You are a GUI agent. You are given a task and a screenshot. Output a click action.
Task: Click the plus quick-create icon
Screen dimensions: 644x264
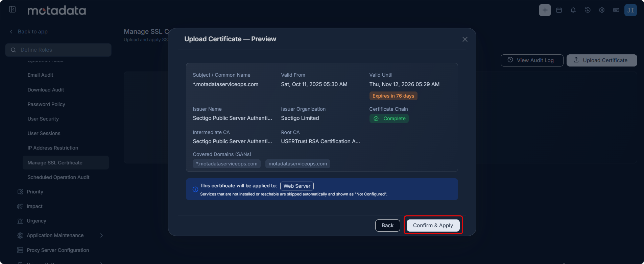[545, 10]
